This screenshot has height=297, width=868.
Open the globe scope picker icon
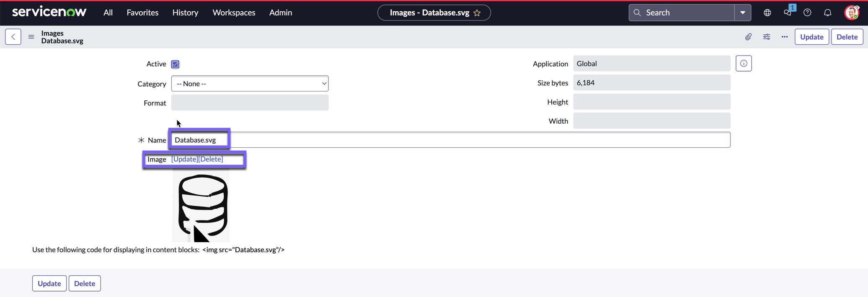coord(767,13)
